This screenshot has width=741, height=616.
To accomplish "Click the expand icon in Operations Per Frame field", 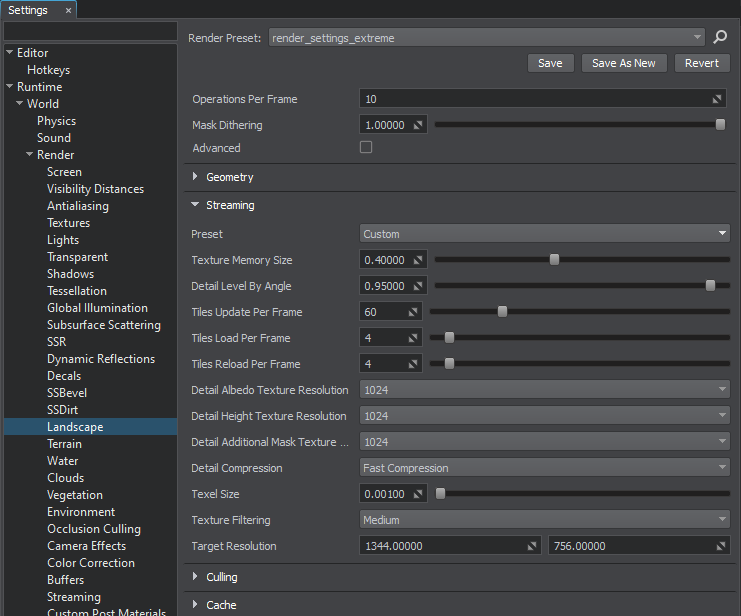I will tap(718, 100).
